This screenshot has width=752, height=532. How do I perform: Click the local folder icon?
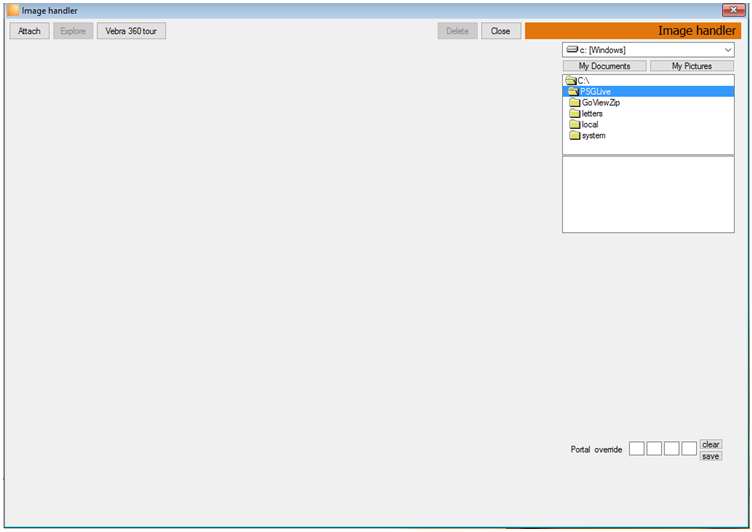(x=575, y=124)
